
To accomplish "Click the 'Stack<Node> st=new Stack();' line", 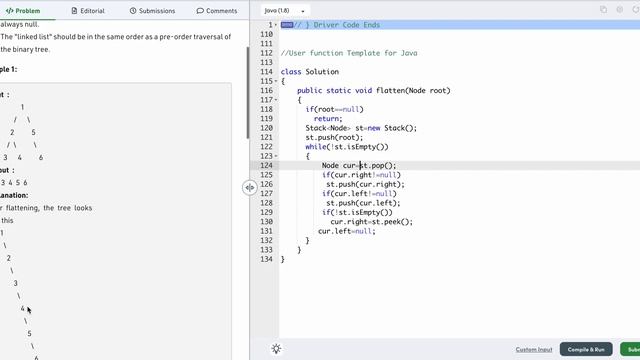I will [x=361, y=128].
